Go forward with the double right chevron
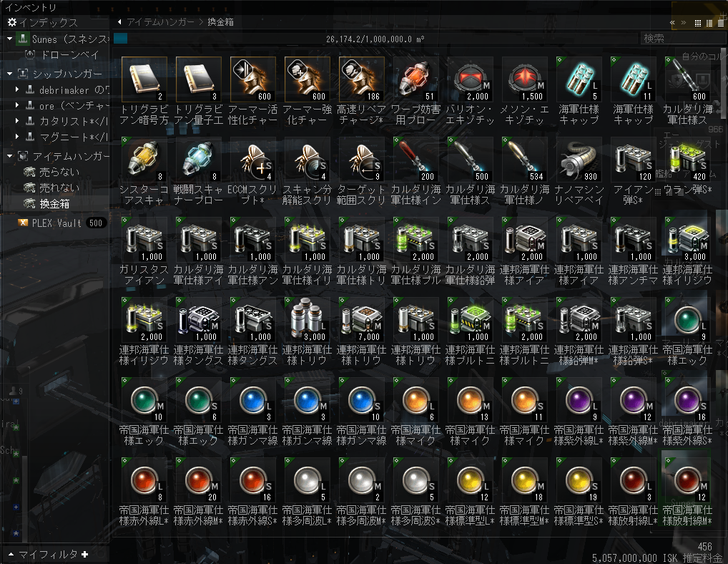This screenshot has width=728, height=564. (x=684, y=23)
